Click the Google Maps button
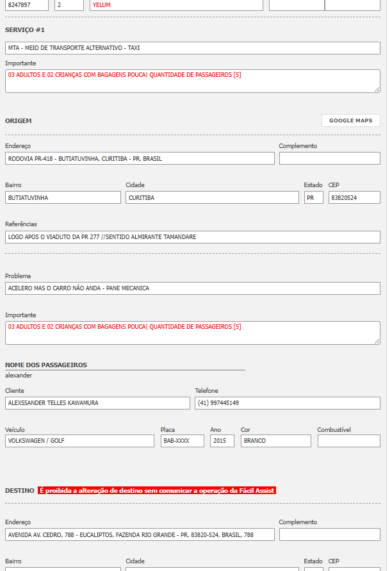The image size is (392, 571). click(350, 120)
